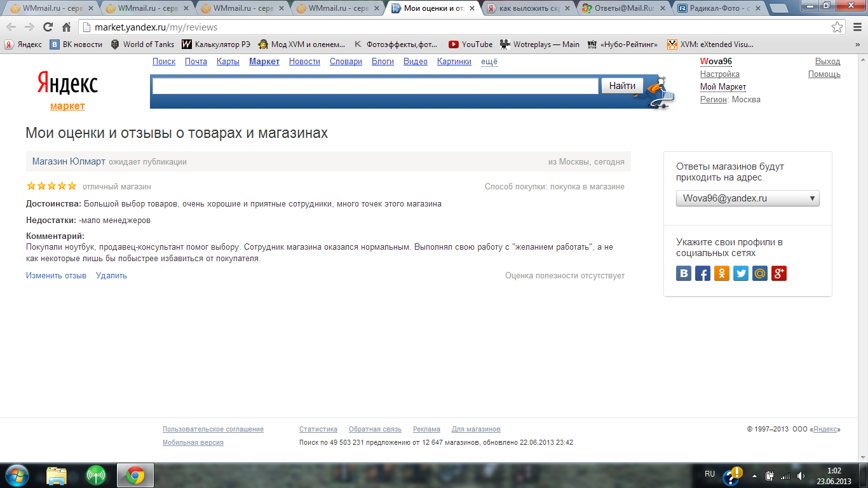Open Картинки in the Yandex navigation

point(454,62)
